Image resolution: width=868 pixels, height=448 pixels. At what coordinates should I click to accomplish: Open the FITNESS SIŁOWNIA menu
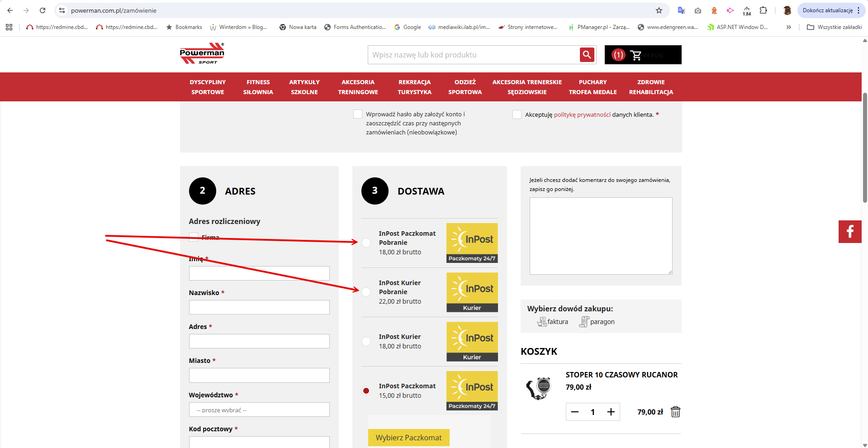(258, 87)
